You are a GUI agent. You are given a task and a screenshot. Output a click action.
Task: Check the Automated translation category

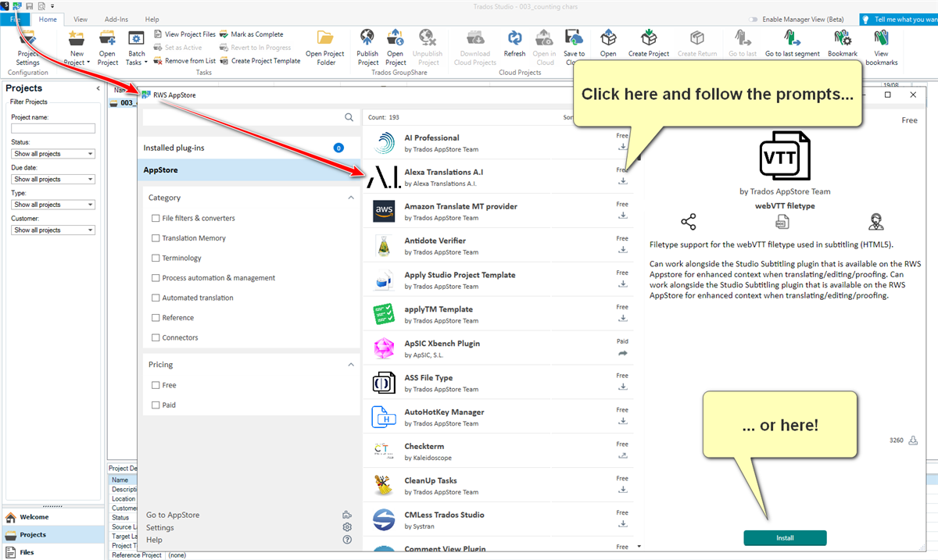pos(156,298)
